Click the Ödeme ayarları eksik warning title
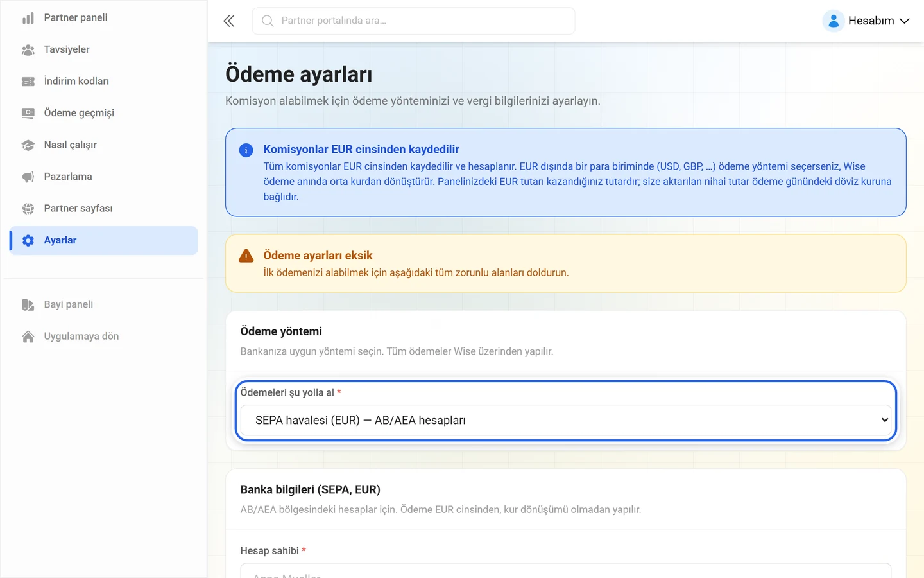 click(318, 256)
